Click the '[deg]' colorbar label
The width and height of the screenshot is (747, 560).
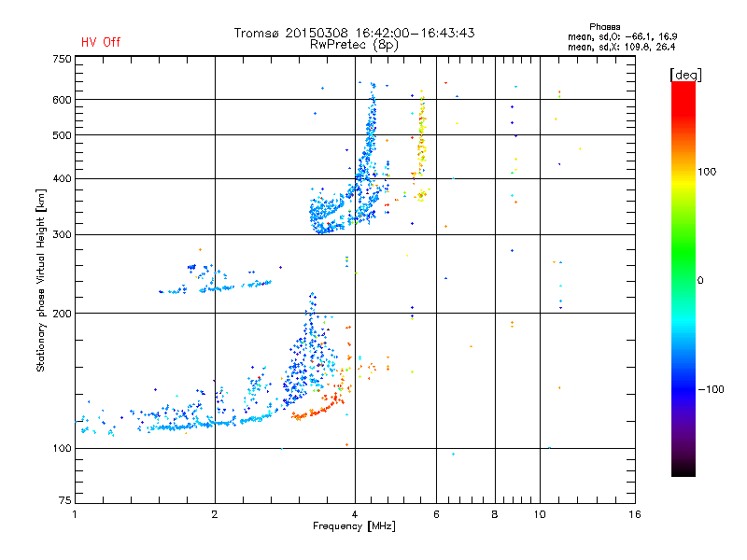(x=685, y=76)
